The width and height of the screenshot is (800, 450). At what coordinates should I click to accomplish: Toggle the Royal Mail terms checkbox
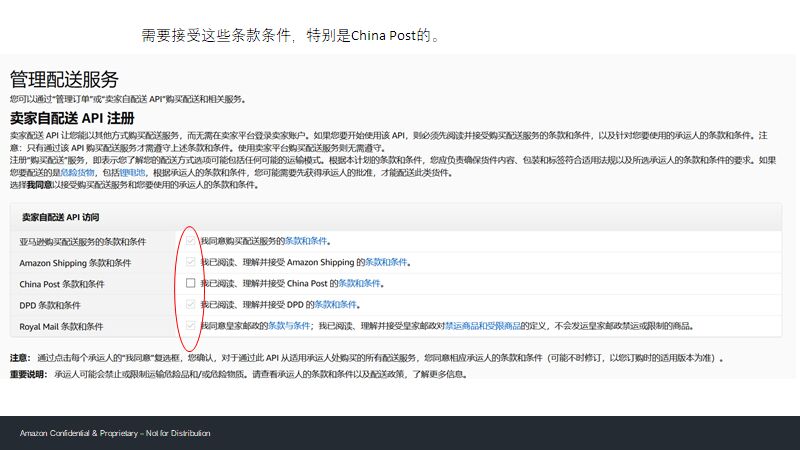(x=190, y=325)
